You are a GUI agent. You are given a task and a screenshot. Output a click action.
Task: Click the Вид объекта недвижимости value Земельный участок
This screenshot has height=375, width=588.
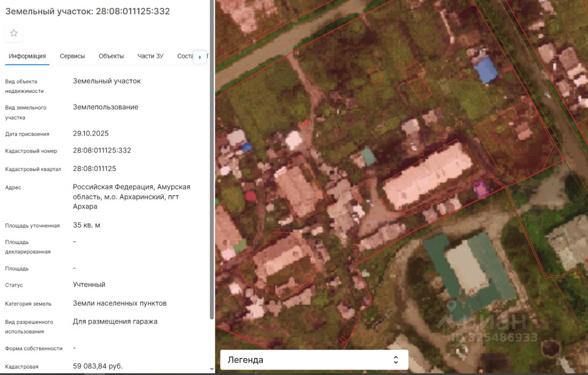[107, 81]
